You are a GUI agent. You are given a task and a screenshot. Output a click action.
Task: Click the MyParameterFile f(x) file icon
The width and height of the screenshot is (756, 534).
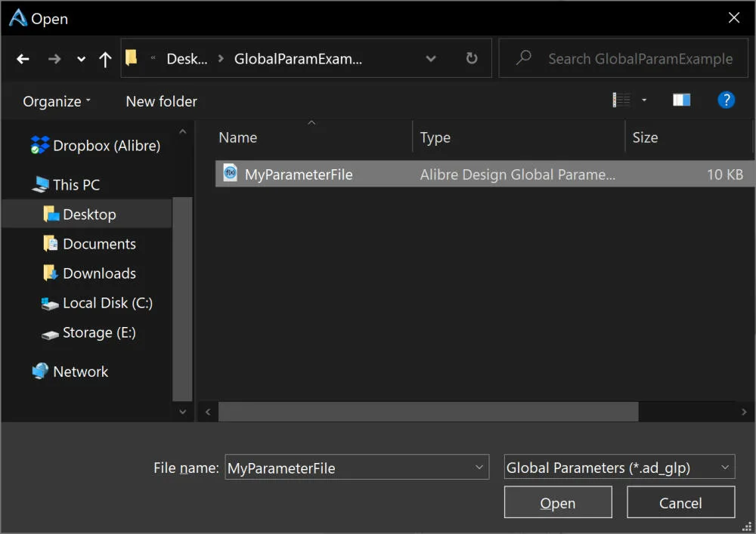[x=230, y=172]
